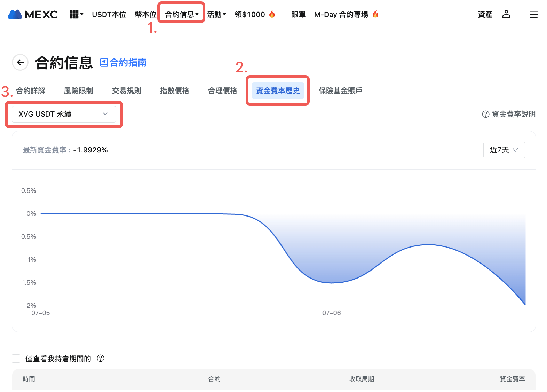Open the 資產 assets link
The image size is (547, 392).
coord(485,14)
